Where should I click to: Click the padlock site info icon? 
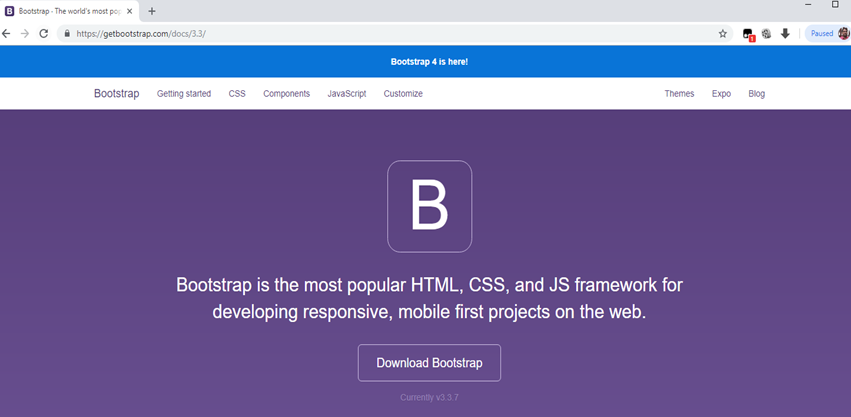pyautogui.click(x=67, y=33)
